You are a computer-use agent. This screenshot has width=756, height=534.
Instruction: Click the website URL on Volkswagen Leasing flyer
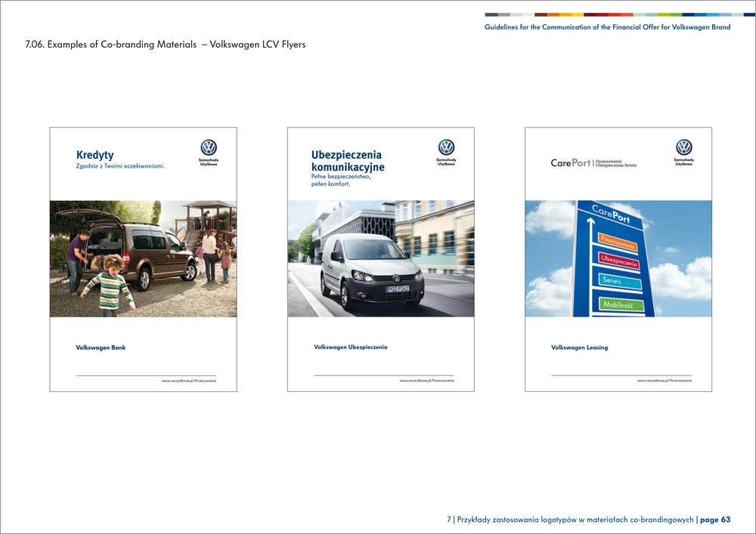point(665,381)
